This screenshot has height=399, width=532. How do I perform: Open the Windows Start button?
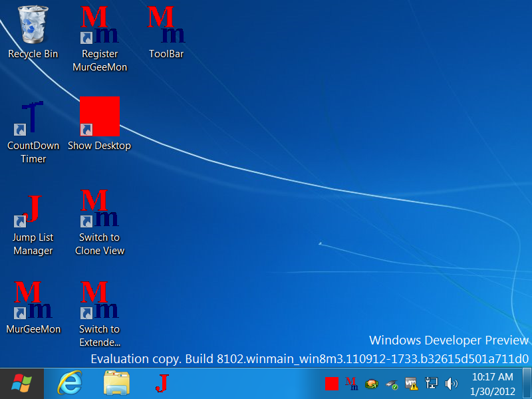tap(22, 384)
